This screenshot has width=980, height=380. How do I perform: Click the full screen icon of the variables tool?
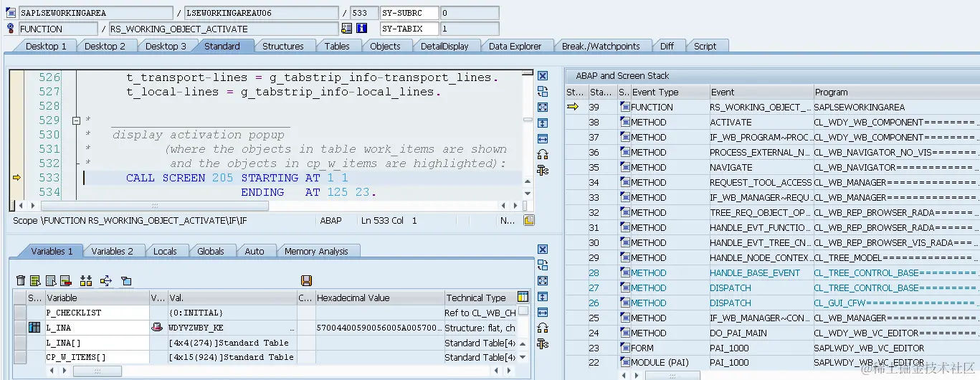543,281
